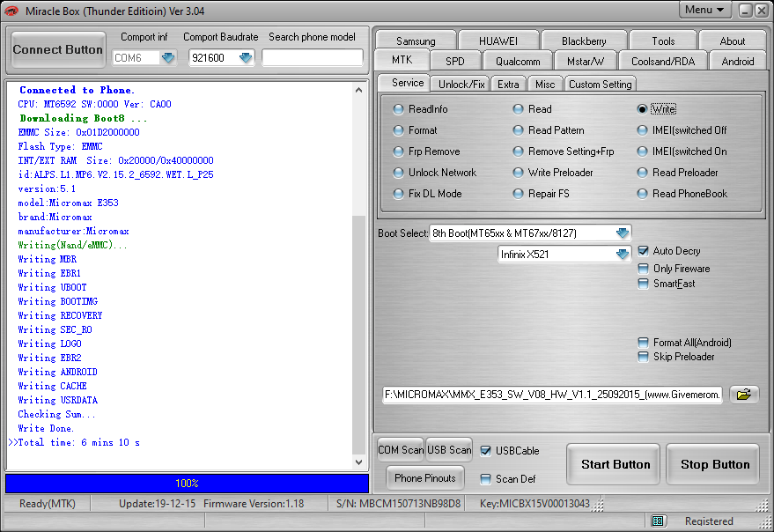Switch to the Coolsand/RDA tab
The width and height of the screenshot is (774, 532).
coord(662,62)
